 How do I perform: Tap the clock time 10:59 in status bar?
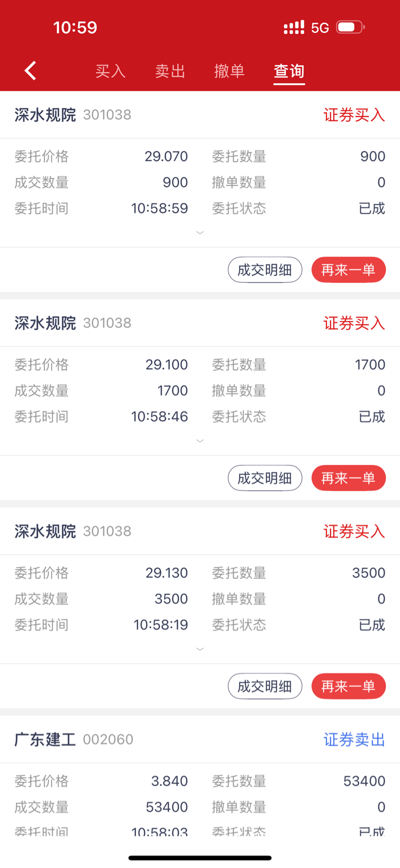click(75, 27)
